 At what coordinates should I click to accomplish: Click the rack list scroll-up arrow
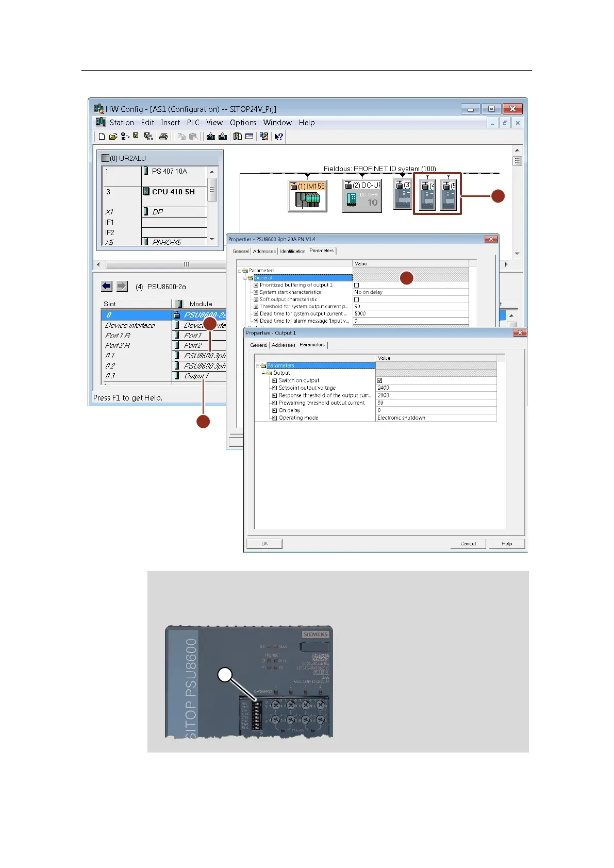[212, 172]
